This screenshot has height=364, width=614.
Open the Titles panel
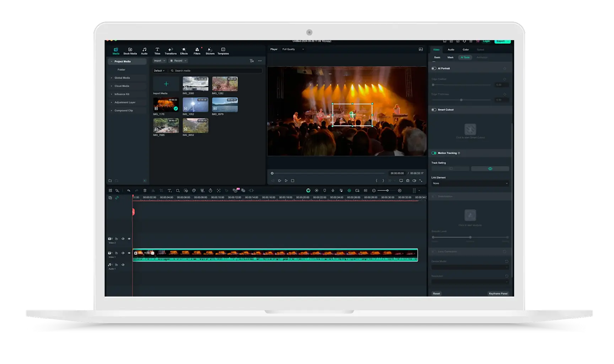[157, 51]
